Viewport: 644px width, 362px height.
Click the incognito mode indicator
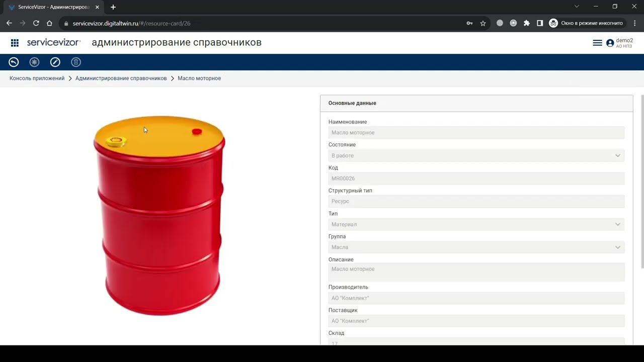pos(587,23)
